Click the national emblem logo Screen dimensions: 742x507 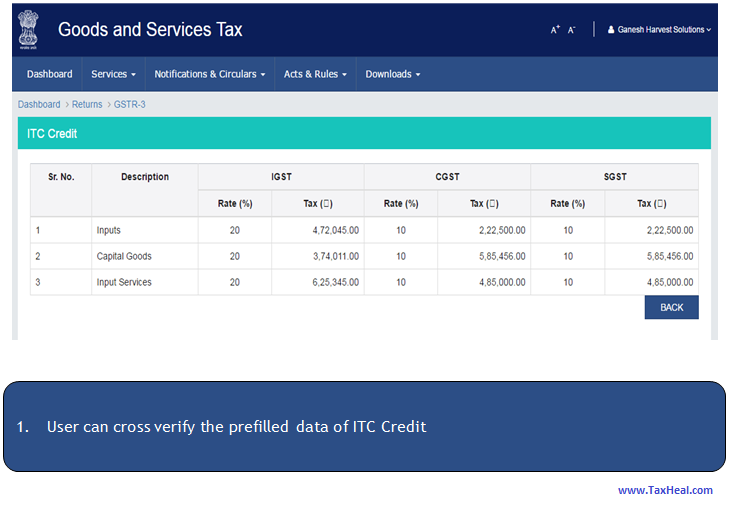[27, 30]
